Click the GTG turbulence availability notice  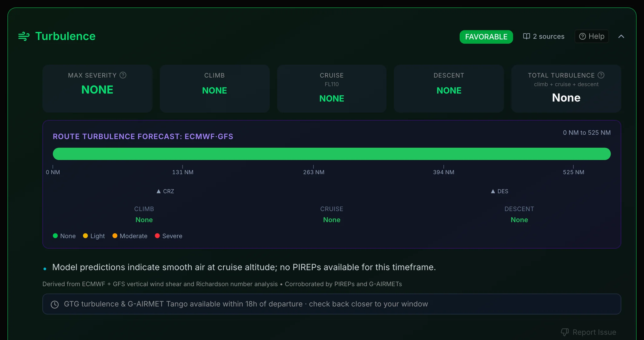tap(332, 304)
